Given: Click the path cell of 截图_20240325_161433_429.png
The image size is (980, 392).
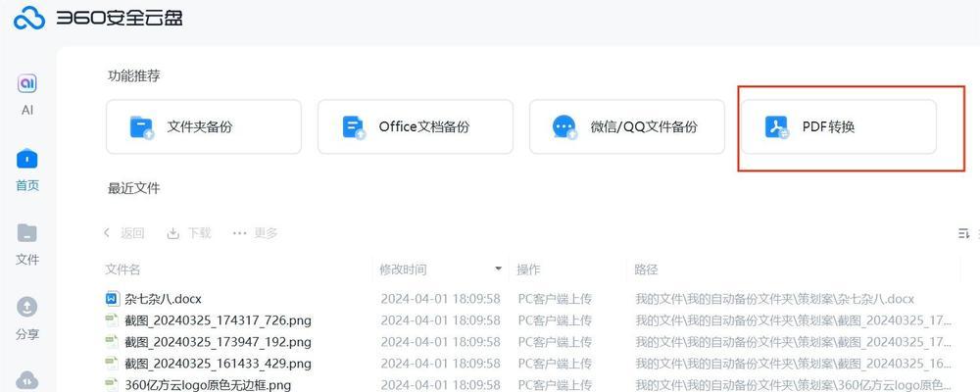Looking at the screenshot, I should (x=794, y=364).
